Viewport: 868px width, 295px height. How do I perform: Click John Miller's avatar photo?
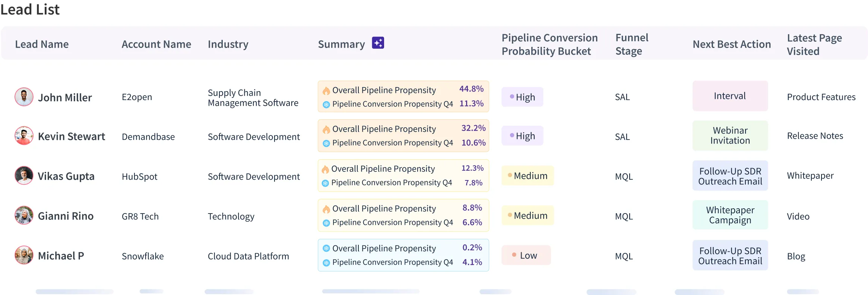click(x=24, y=97)
